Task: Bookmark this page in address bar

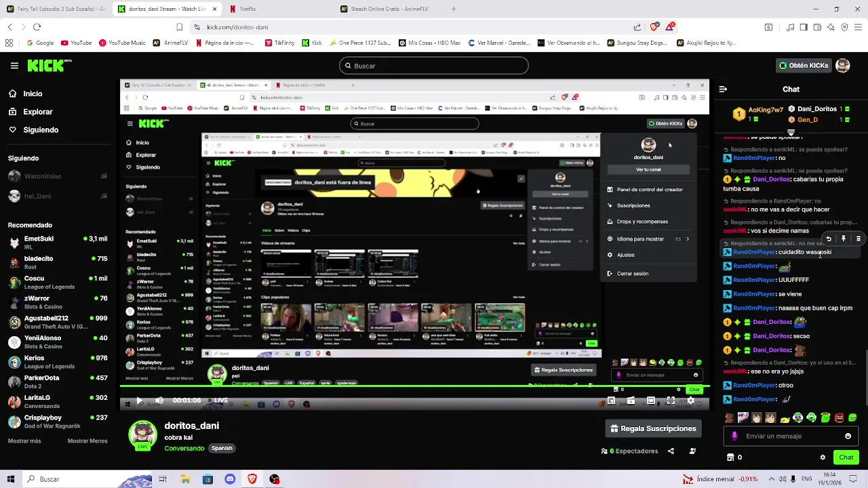Action: coord(179,27)
